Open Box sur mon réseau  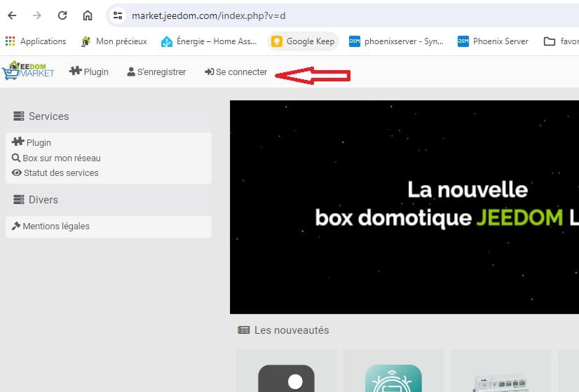[x=56, y=158]
